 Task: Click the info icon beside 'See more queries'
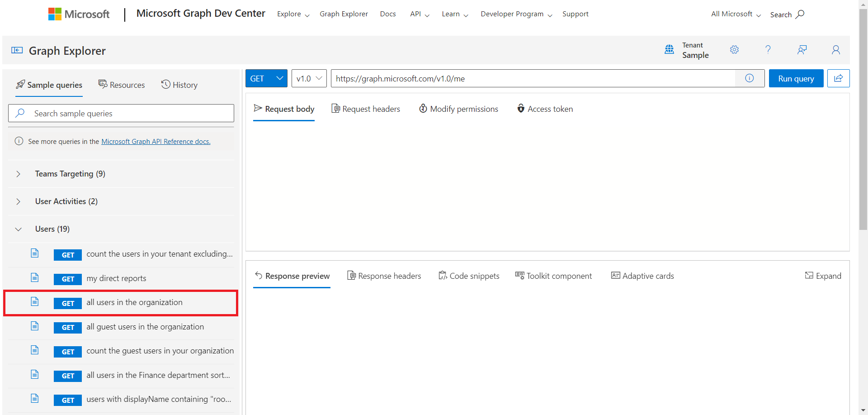[19, 141]
